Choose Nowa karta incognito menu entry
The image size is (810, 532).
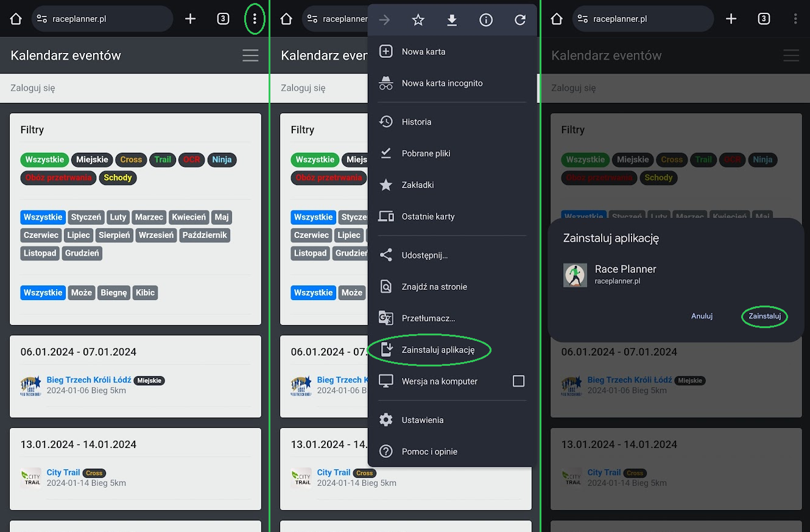click(x=442, y=83)
